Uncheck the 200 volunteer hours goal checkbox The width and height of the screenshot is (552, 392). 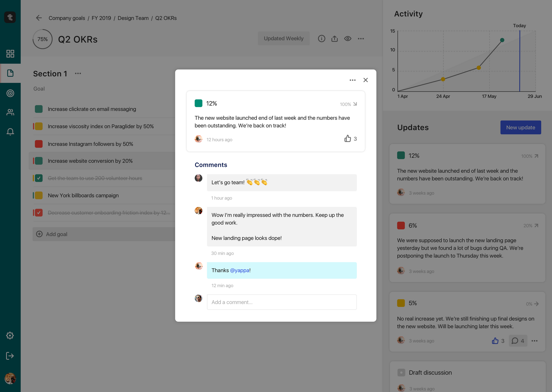39,178
